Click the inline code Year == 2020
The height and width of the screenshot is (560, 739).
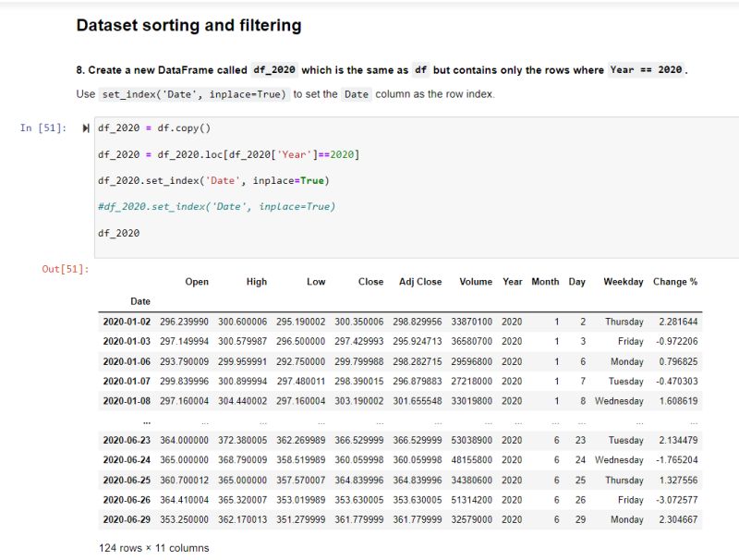pos(646,69)
